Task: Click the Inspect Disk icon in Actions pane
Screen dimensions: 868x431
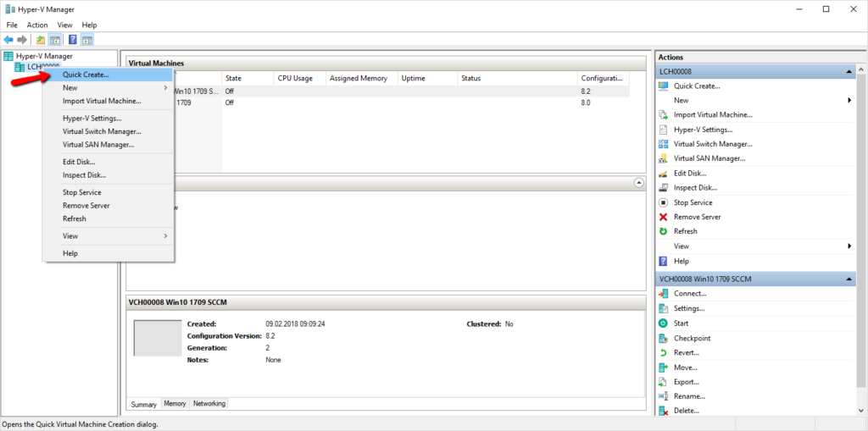Action: (x=663, y=188)
